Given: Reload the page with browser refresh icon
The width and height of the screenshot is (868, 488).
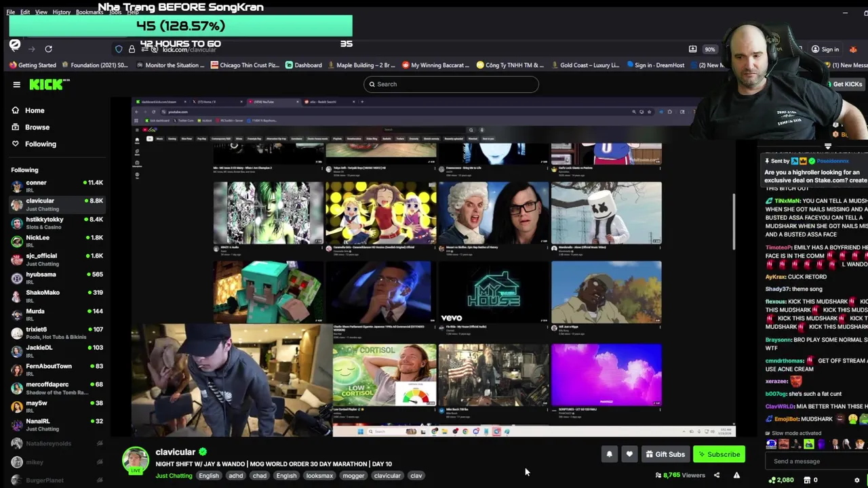Looking at the screenshot, I should pyautogui.click(x=48, y=49).
